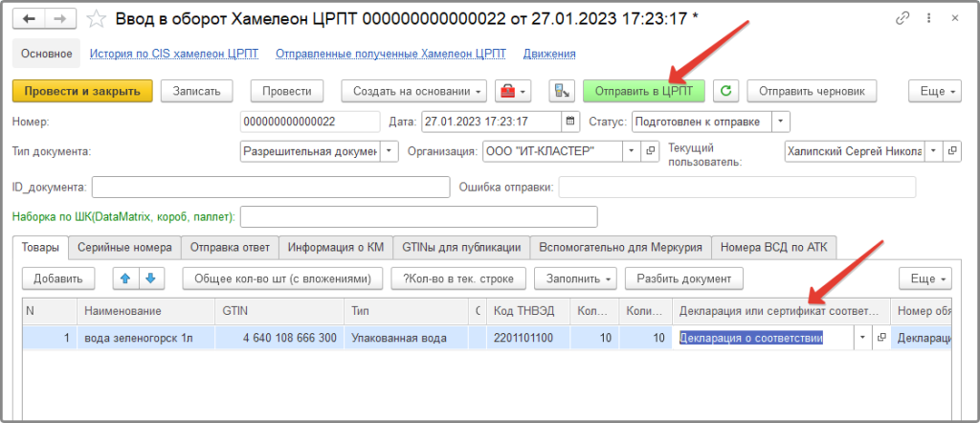Focus the Наборка по ШК input field

point(419,217)
